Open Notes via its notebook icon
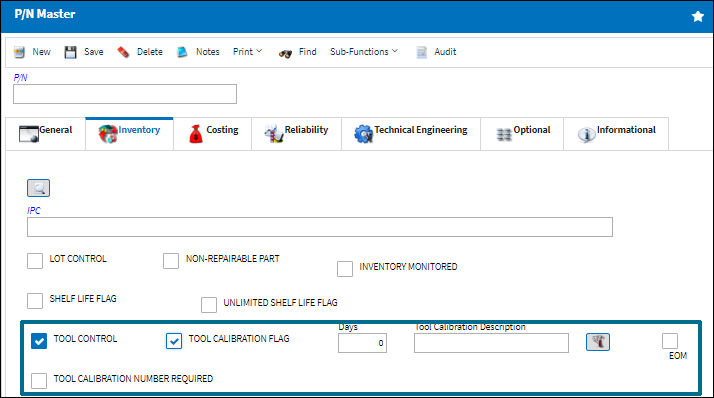 pyautogui.click(x=182, y=52)
